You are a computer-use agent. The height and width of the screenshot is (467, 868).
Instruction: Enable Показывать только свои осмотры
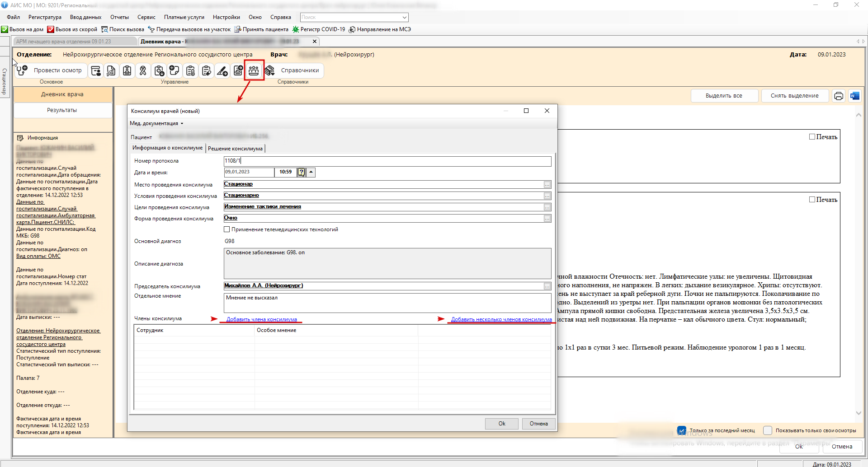(x=768, y=430)
